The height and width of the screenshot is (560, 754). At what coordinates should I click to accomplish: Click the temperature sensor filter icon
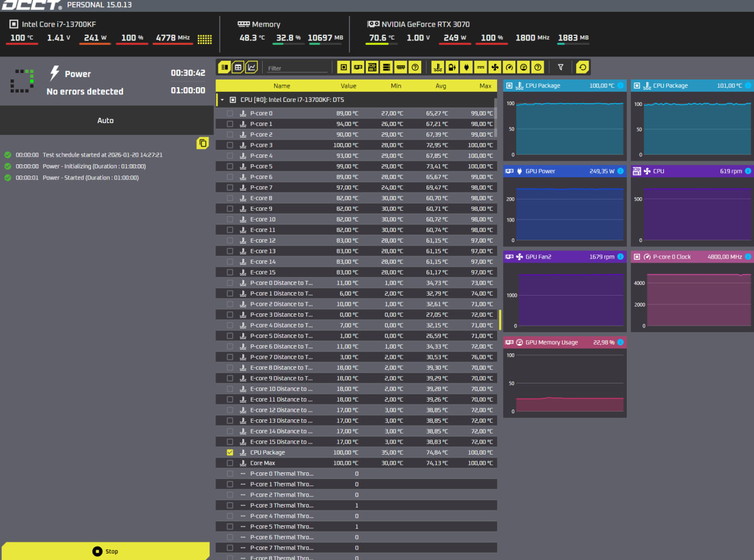click(x=438, y=67)
